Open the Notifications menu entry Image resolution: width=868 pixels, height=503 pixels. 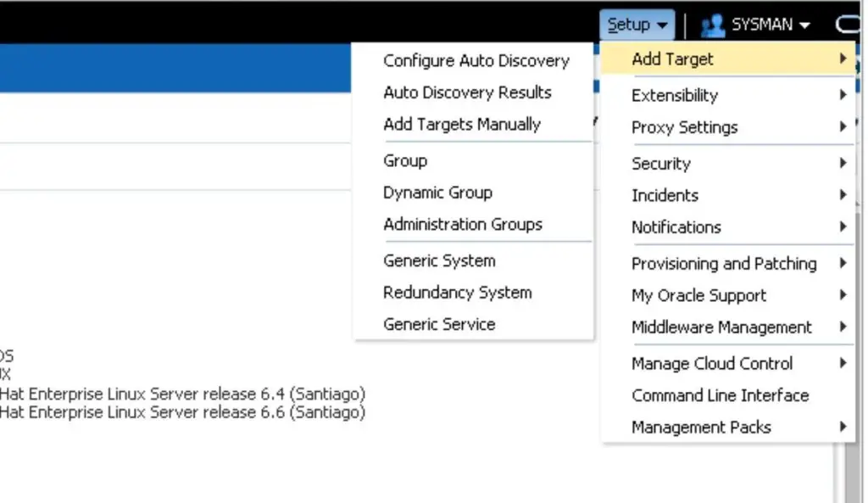pyautogui.click(x=676, y=227)
